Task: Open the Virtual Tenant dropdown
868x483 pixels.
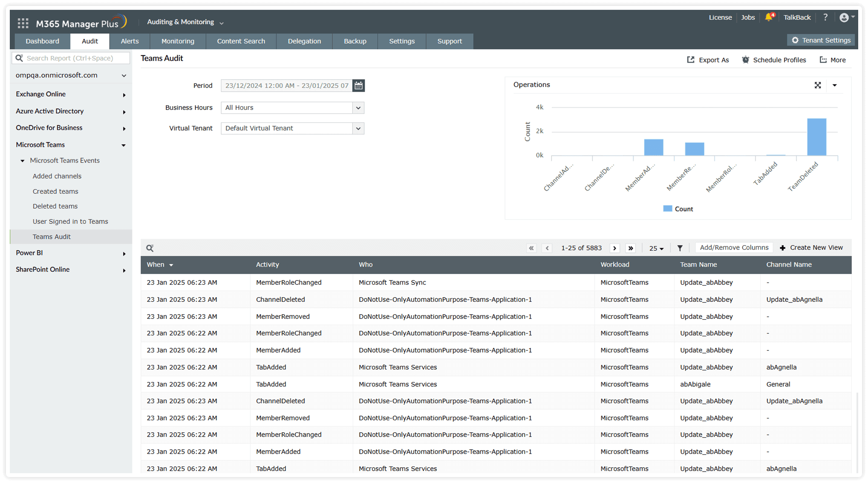Action: click(x=358, y=128)
